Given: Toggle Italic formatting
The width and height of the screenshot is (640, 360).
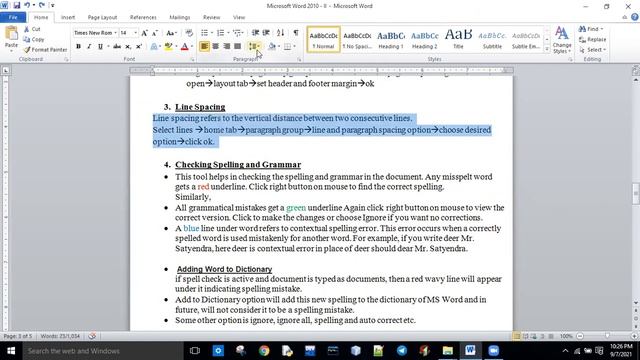Looking at the screenshot, I should click(89, 47).
